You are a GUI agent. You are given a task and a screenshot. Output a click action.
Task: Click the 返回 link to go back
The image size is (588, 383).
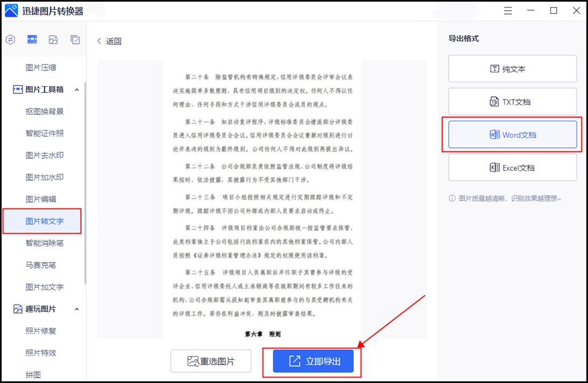109,41
